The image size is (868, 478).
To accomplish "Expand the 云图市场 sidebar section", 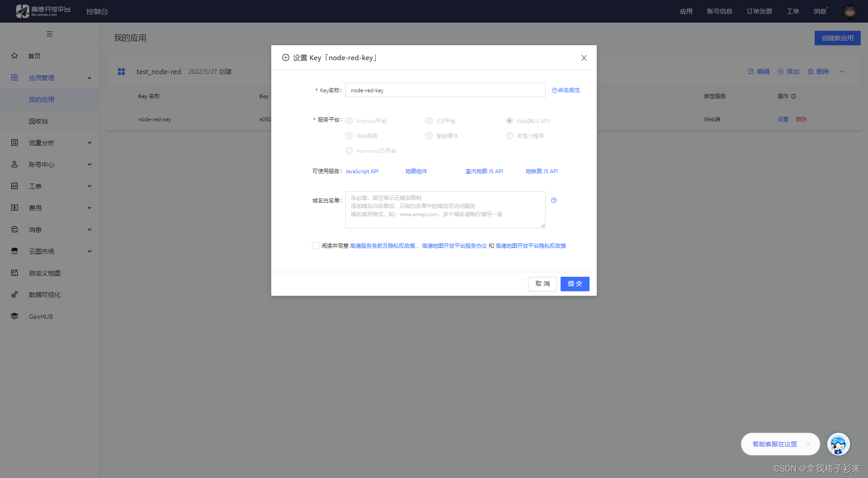I will coord(90,251).
